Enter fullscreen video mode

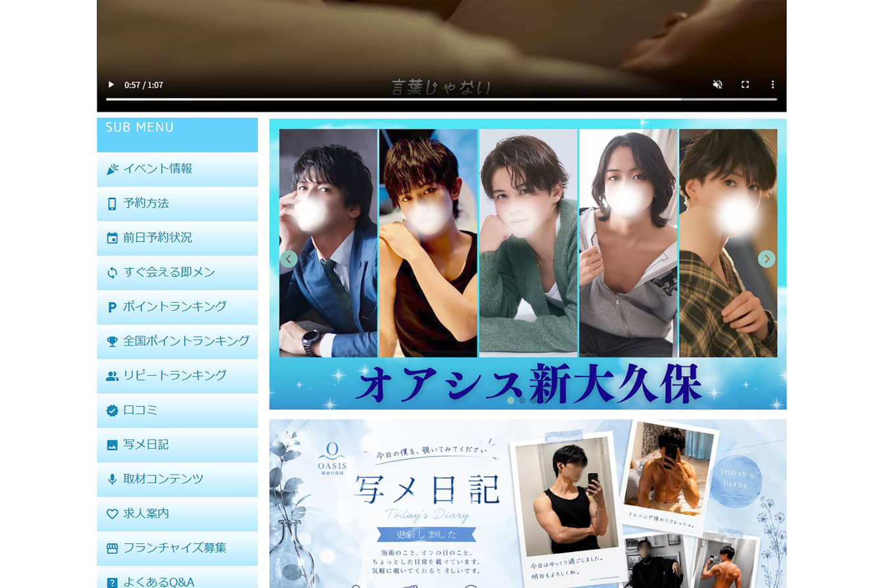(x=745, y=85)
